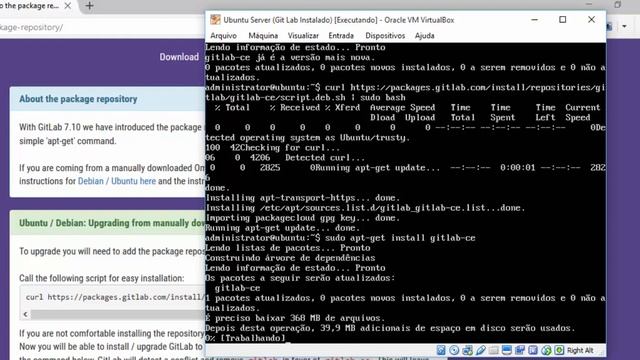Click the shared folders status icon

pyautogui.click(x=493, y=350)
